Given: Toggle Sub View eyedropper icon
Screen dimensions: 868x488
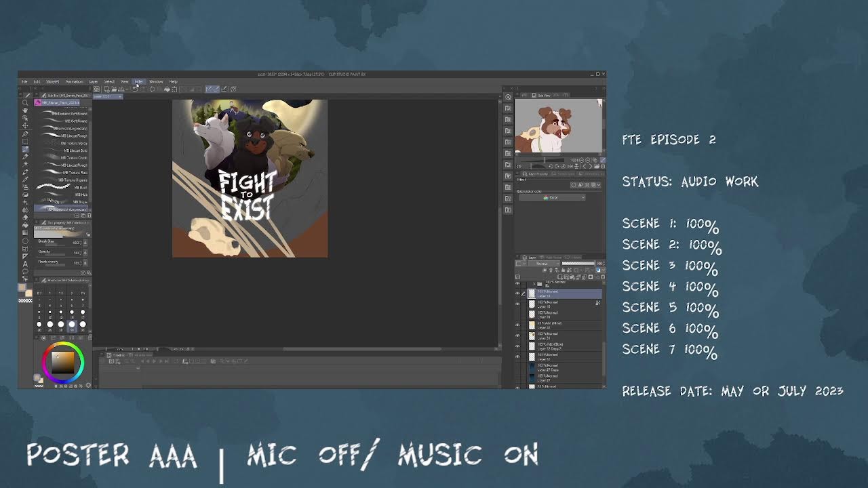Looking at the screenshot, I should pyautogui.click(x=603, y=160).
